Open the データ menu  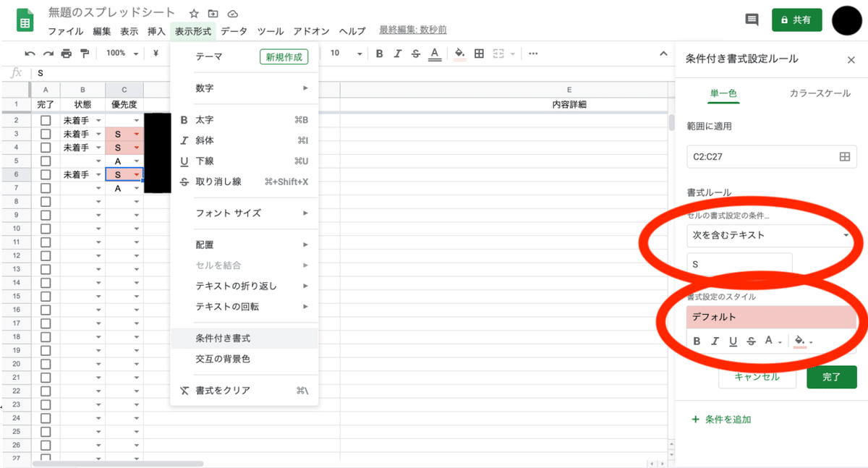click(234, 31)
